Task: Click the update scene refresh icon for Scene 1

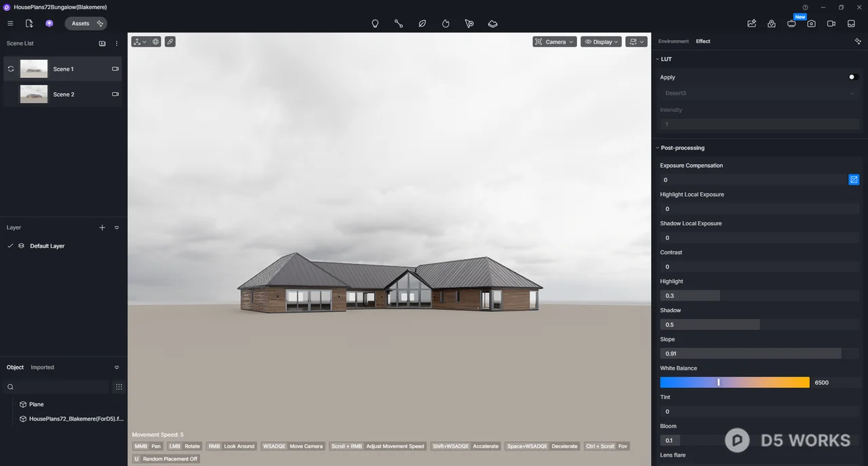Action: [11, 69]
